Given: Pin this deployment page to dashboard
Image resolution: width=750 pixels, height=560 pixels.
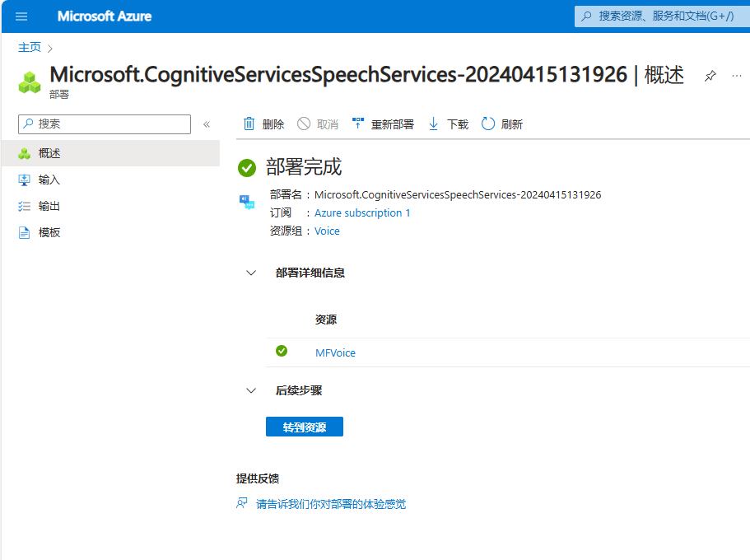Looking at the screenshot, I should point(710,76).
